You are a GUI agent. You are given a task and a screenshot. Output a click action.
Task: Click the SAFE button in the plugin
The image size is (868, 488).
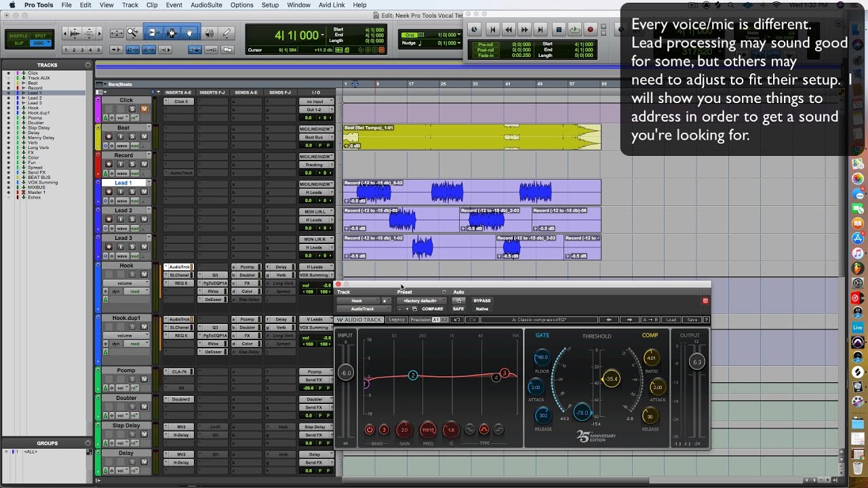(458, 309)
